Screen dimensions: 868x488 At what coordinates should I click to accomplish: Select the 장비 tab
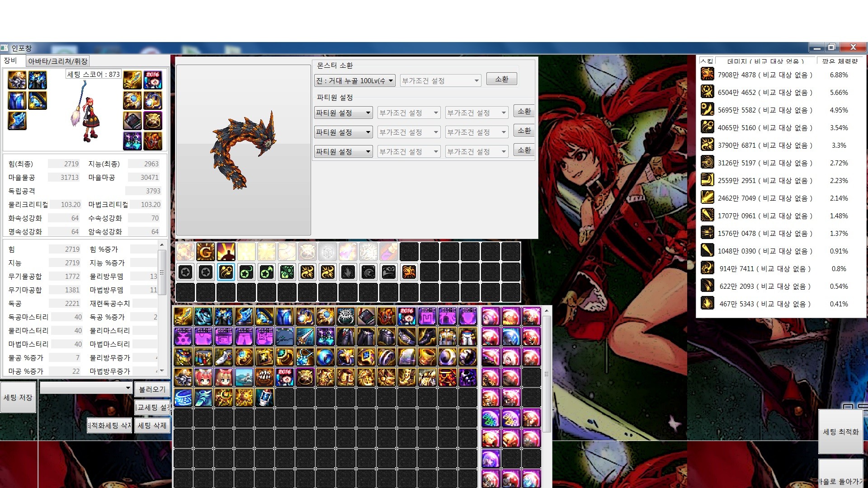coord(11,61)
